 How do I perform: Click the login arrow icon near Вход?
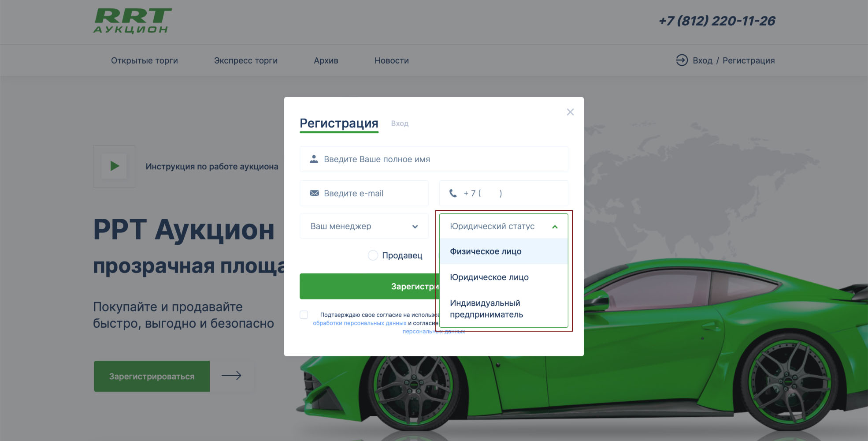682,60
